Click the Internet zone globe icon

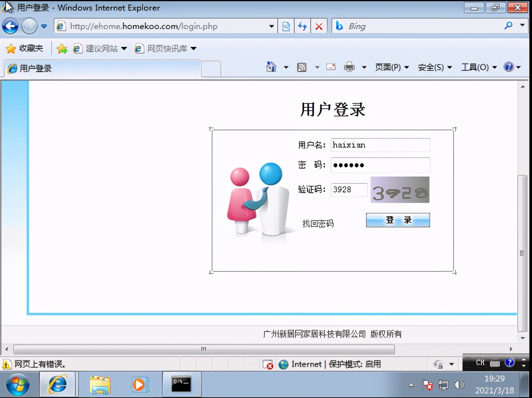click(x=283, y=364)
